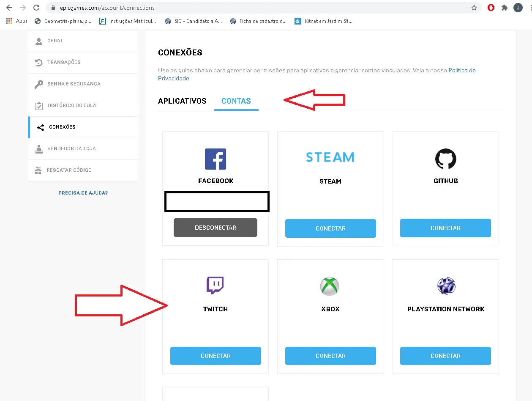Screen dimensions: 532x401
Task: Click the gift icon for Resgatar Código
Action: pos(38,170)
